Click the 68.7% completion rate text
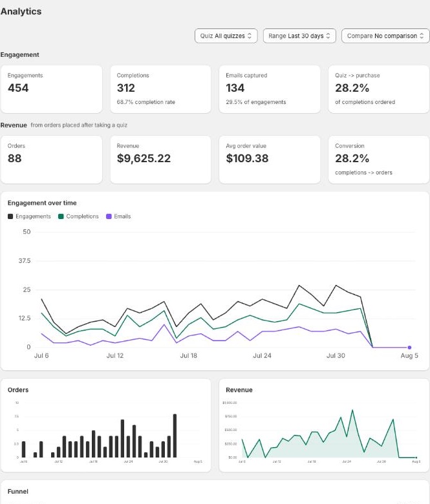This screenshot has height=504, width=430. point(145,102)
